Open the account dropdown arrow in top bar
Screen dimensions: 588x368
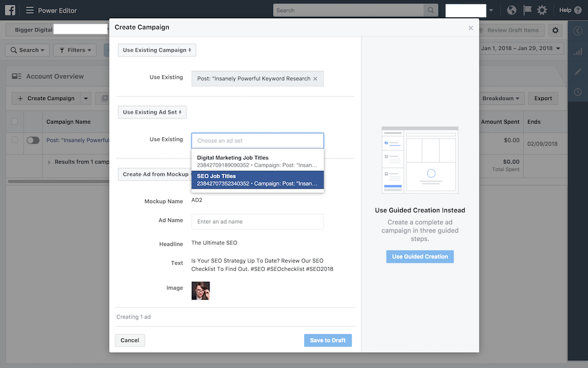[491, 10]
